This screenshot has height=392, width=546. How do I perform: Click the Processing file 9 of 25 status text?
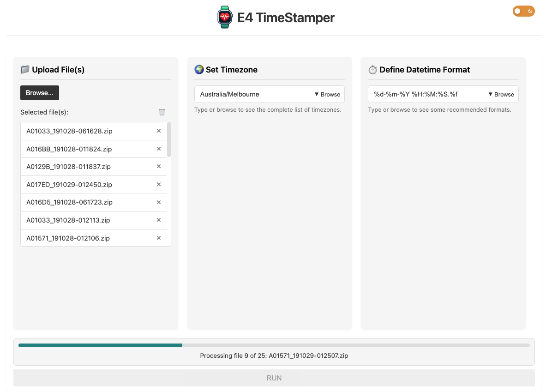coord(274,356)
